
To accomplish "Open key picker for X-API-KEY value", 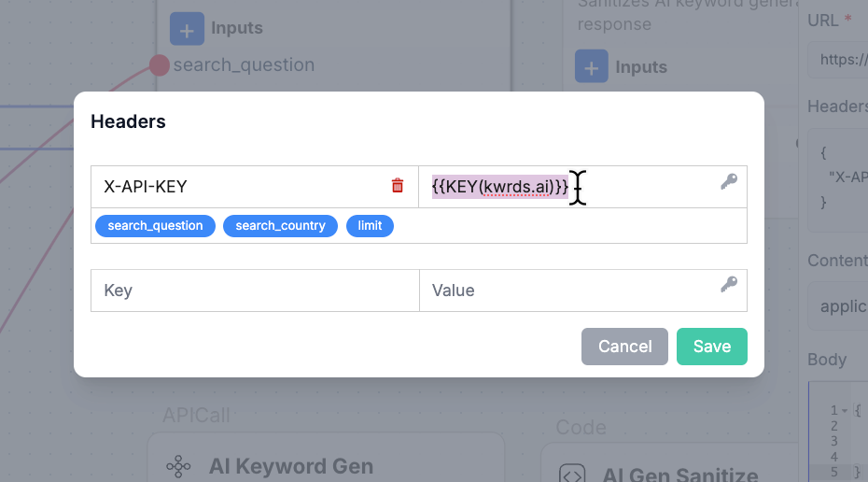I will (729, 181).
